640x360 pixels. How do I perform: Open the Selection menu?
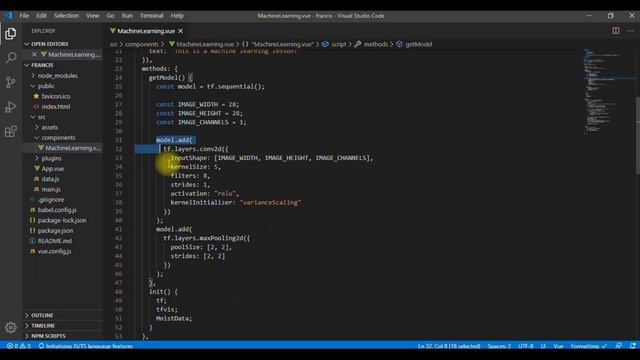pos(66,16)
